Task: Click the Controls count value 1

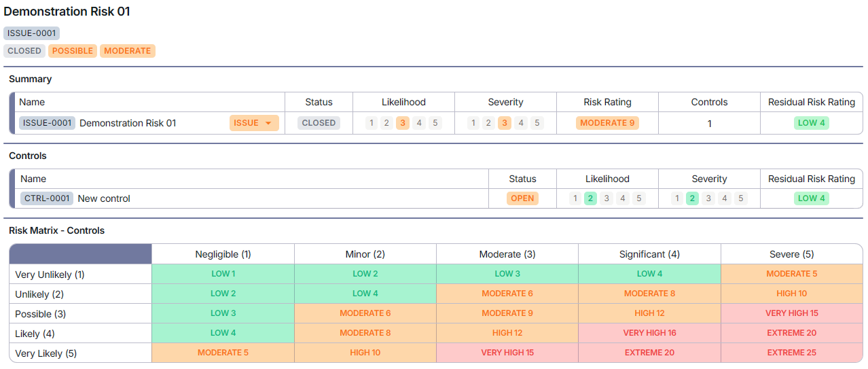Action: coord(709,124)
